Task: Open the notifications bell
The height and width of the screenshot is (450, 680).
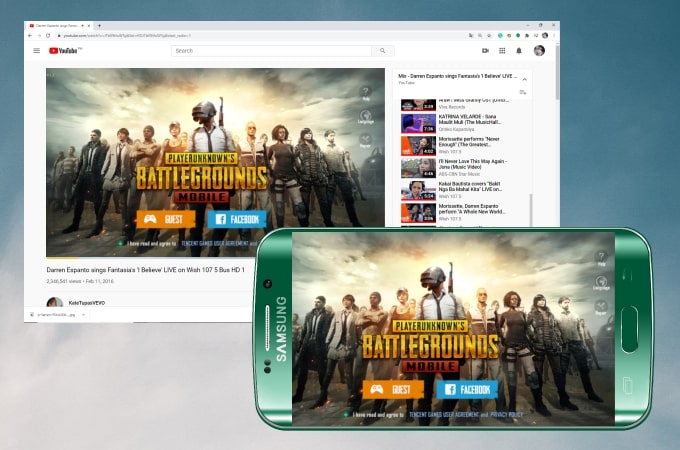Action: pyautogui.click(x=519, y=51)
